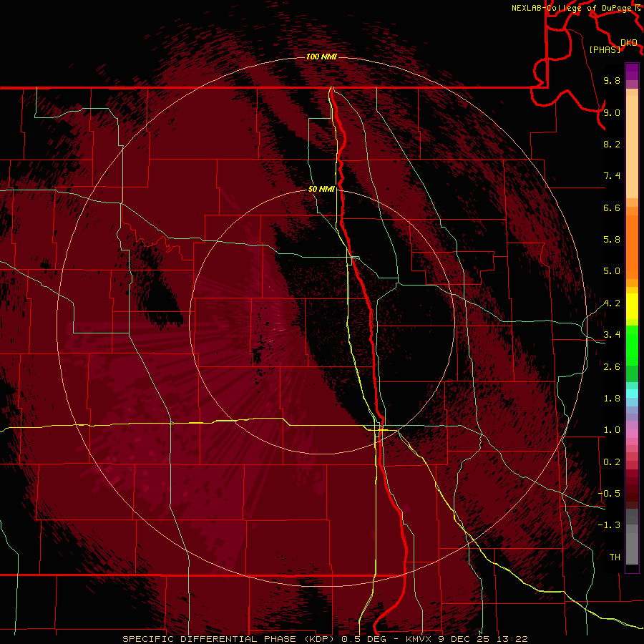Image resolution: width=644 pixels, height=644 pixels.
Task: Select the 9.8 value on the scale
Action: click(612, 80)
